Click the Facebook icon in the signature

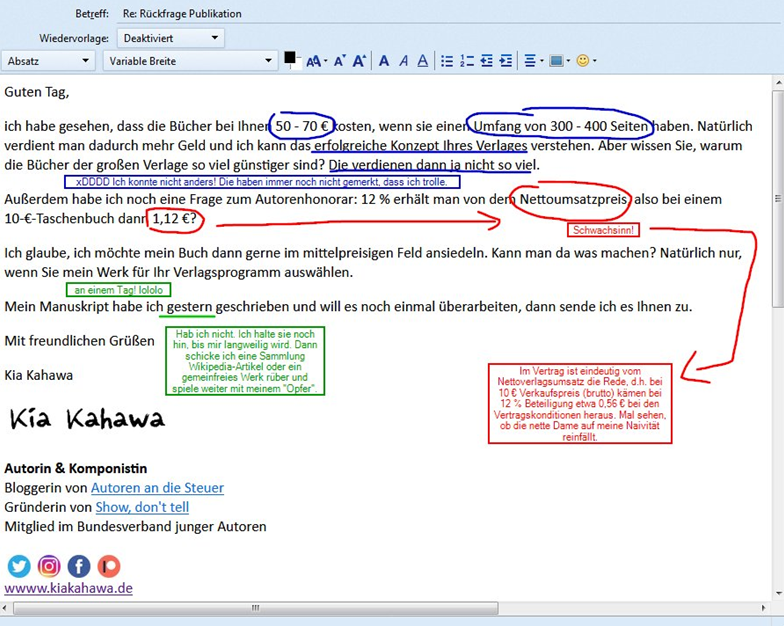[x=78, y=566]
